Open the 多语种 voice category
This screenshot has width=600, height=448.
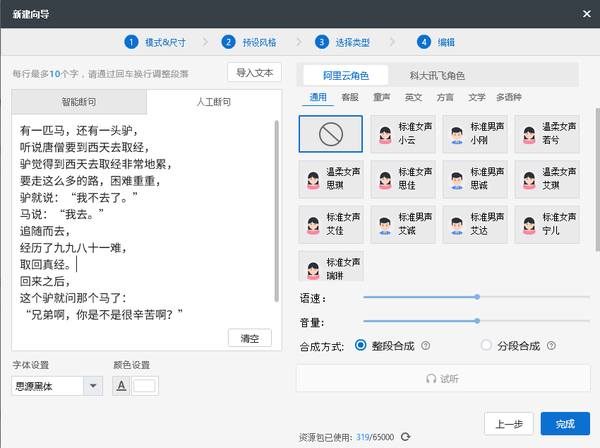pos(509,98)
